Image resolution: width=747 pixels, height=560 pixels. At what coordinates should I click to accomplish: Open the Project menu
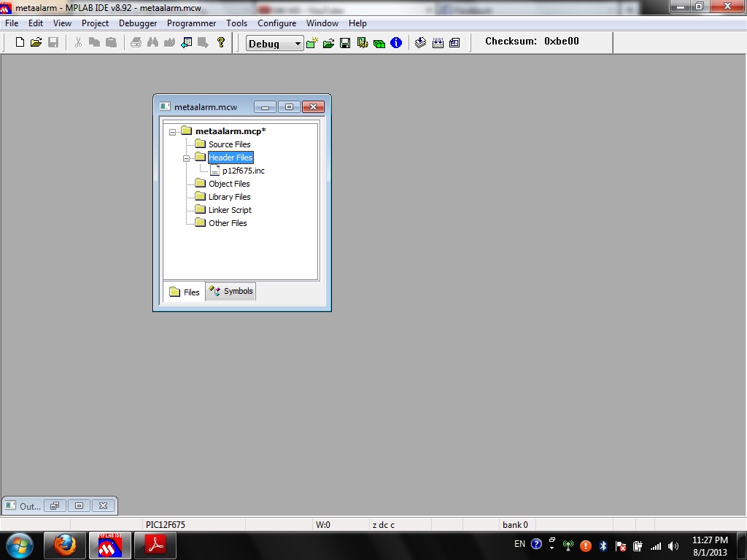tap(96, 23)
